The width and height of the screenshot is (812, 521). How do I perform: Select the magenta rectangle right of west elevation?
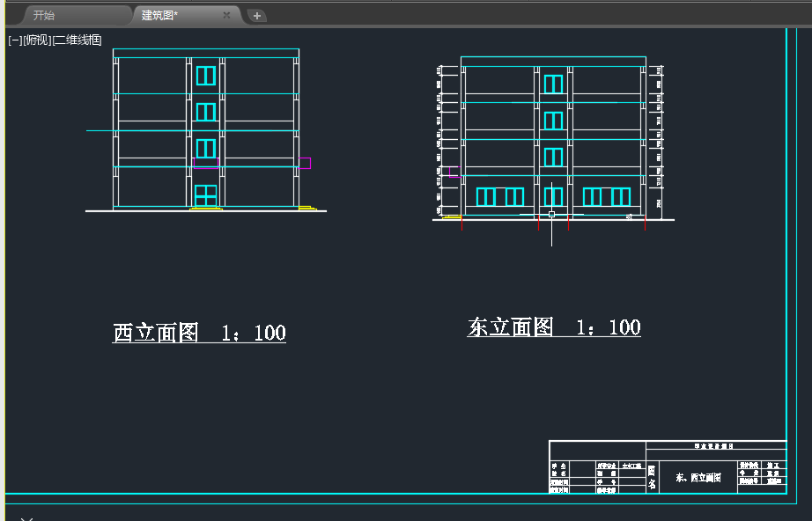(305, 163)
